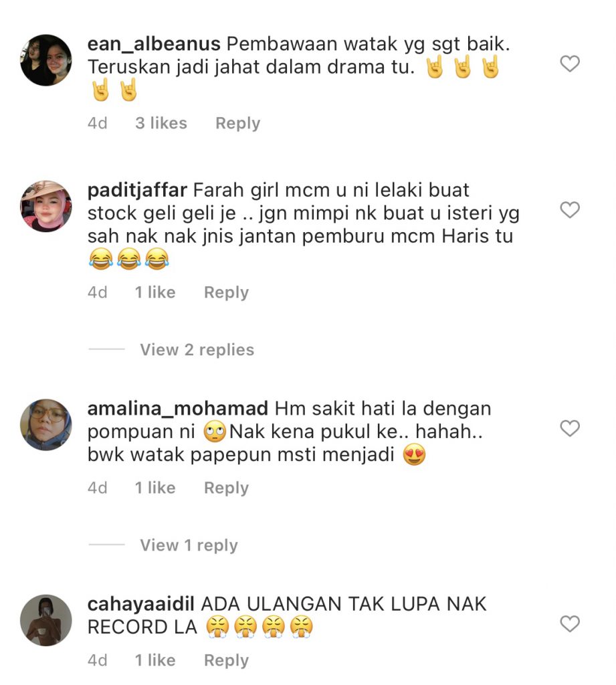Screen dimensions: 616x685
Task: Reply to amalina_mohamad's comment
Action: [226, 488]
